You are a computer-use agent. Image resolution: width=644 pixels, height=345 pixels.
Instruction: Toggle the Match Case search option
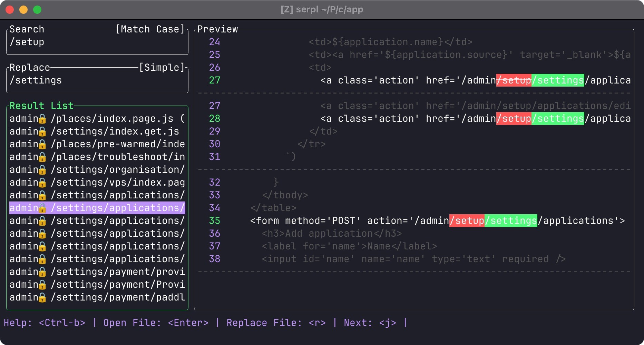click(150, 29)
